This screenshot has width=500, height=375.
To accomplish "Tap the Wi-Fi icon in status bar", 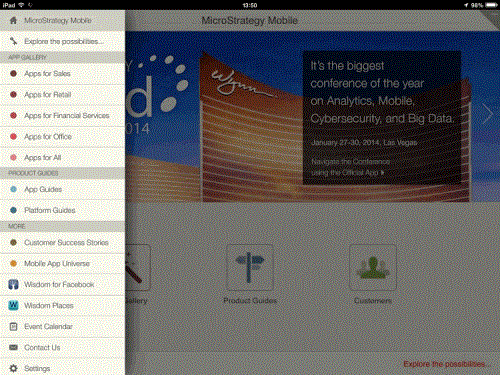I will (21, 5).
